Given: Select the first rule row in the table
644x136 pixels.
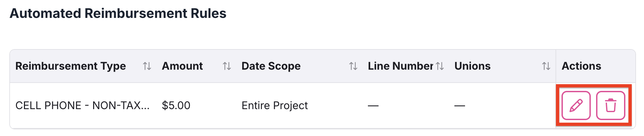Looking at the screenshot, I should coord(323,105).
